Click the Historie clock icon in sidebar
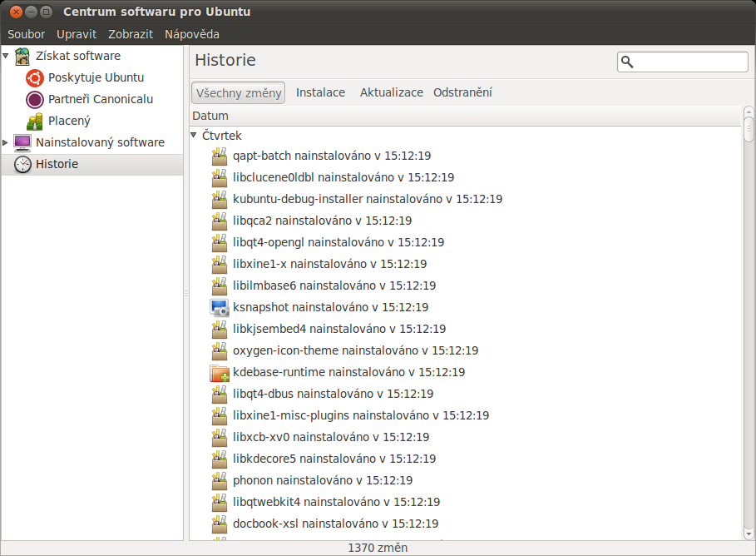Image resolution: width=756 pixels, height=556 pixels. pos(22,164)
